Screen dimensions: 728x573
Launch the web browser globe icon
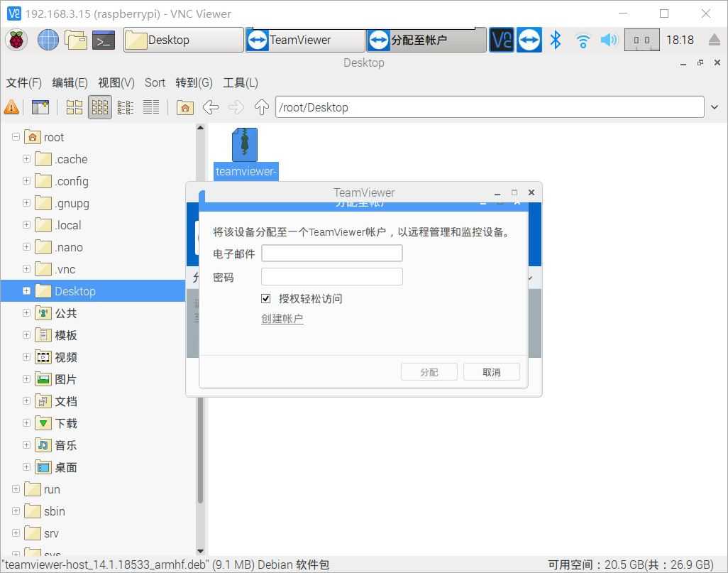click(x=48, y=40)
